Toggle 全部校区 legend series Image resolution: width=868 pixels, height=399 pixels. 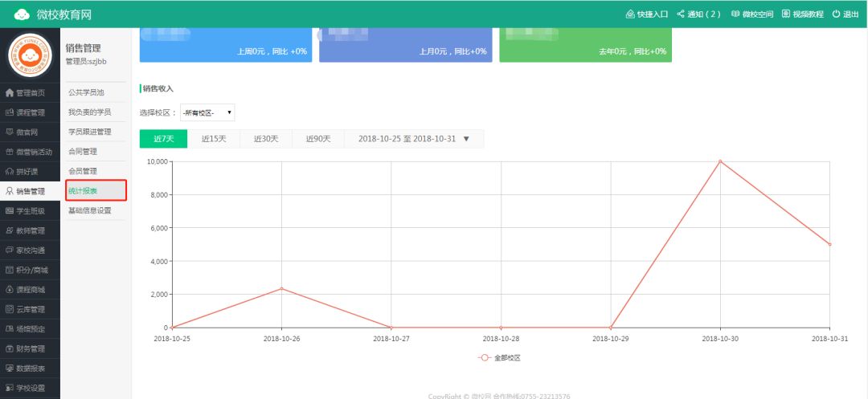499,357
